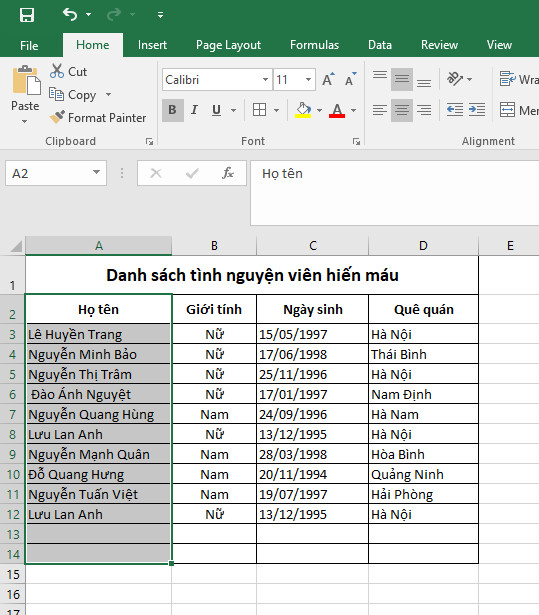This screenshot has width=539, height=615.
Task: Click the Borders icon
Action: click(x=259, y=110)
